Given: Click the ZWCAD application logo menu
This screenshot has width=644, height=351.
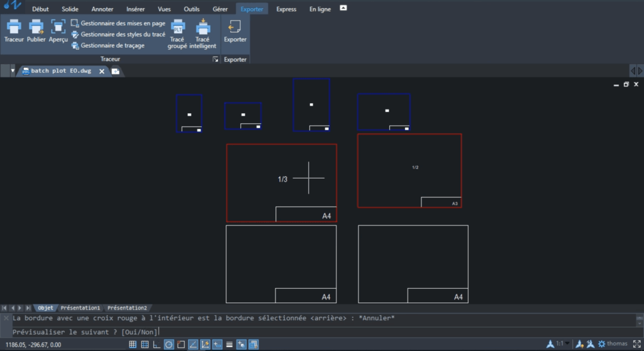Looking at the screenshot, I should [x=13, y=5].
